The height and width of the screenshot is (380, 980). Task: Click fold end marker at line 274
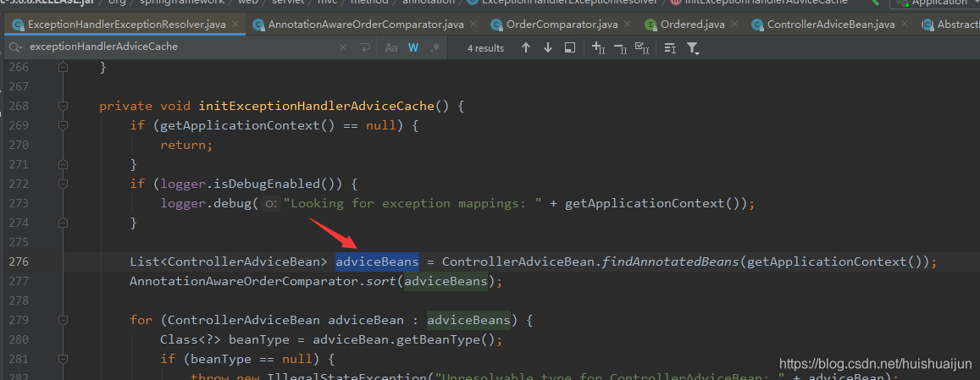[63, 223]
